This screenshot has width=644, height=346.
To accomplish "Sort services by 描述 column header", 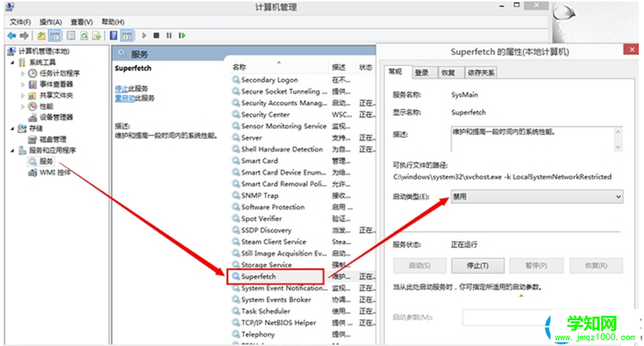I will (x=339, y=67).
